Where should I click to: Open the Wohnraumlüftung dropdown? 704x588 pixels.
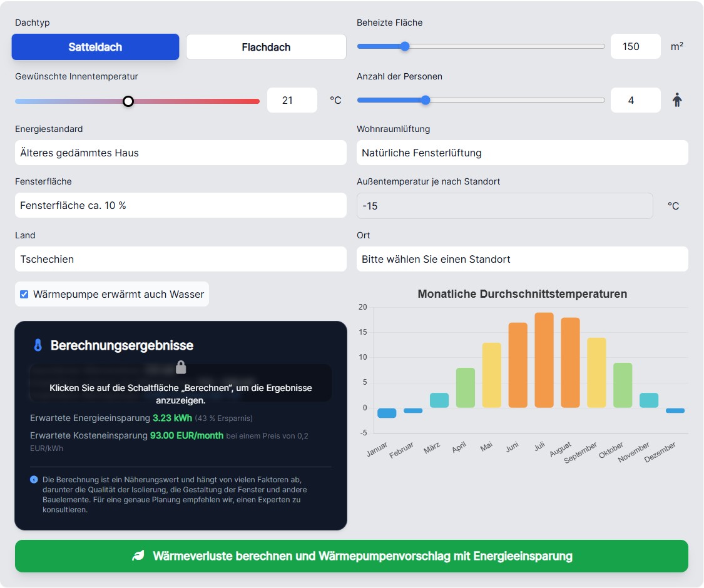click(x=522, y=153)
